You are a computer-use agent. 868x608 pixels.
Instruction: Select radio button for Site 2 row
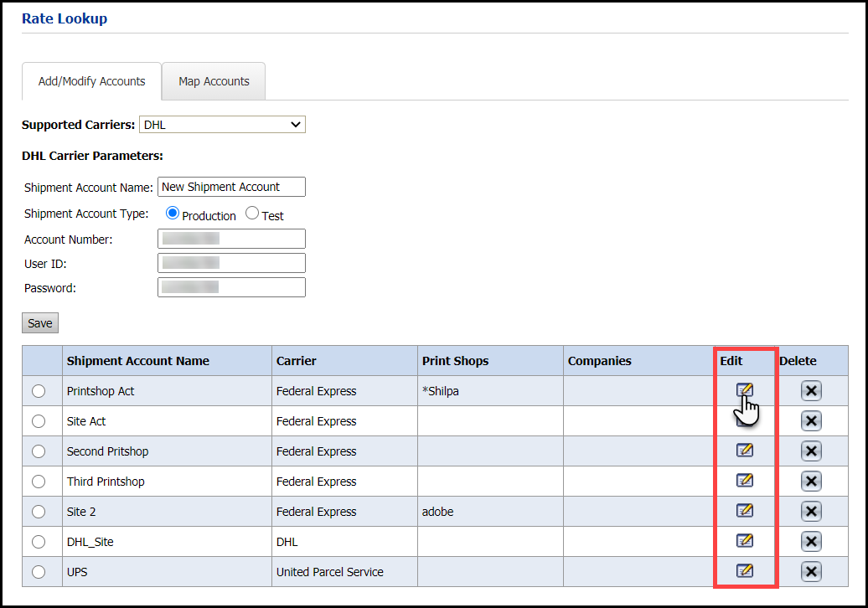[39, 512]
